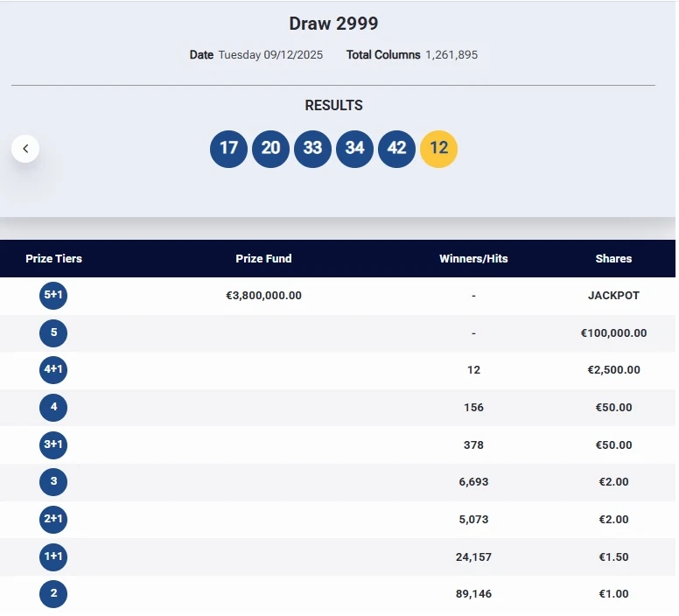This screenshot has width=679, height=616.
Task: Select the 2+1 prize tier badge
Action: [x=53, y=519]
